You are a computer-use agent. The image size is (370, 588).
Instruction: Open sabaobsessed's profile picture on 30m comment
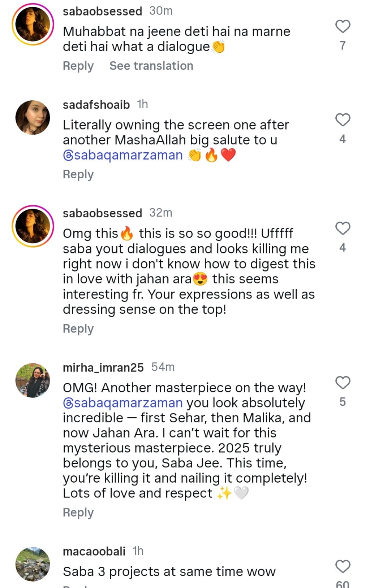33,24
